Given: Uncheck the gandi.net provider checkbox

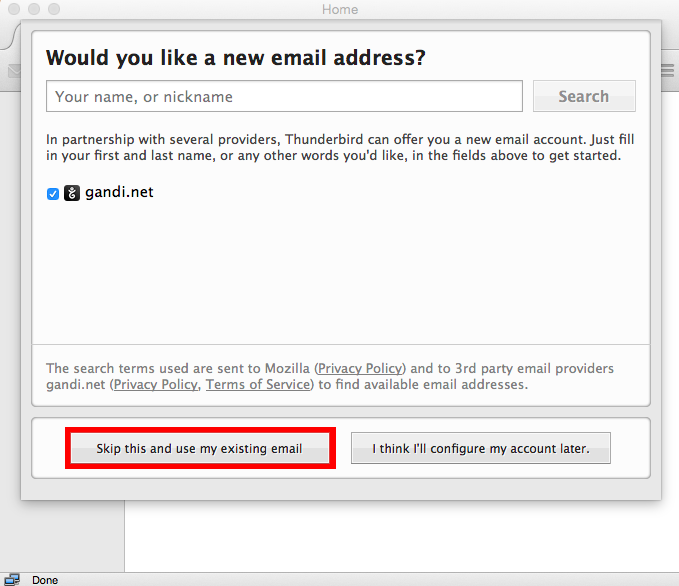Looking at the screenshot, I should [53, 194].
